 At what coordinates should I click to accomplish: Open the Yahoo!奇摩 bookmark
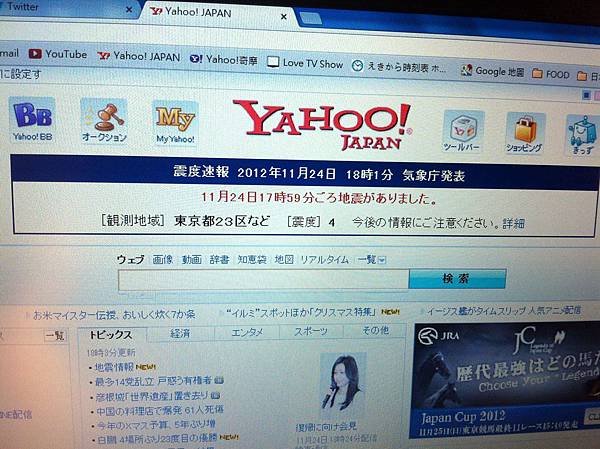point(224,59)
